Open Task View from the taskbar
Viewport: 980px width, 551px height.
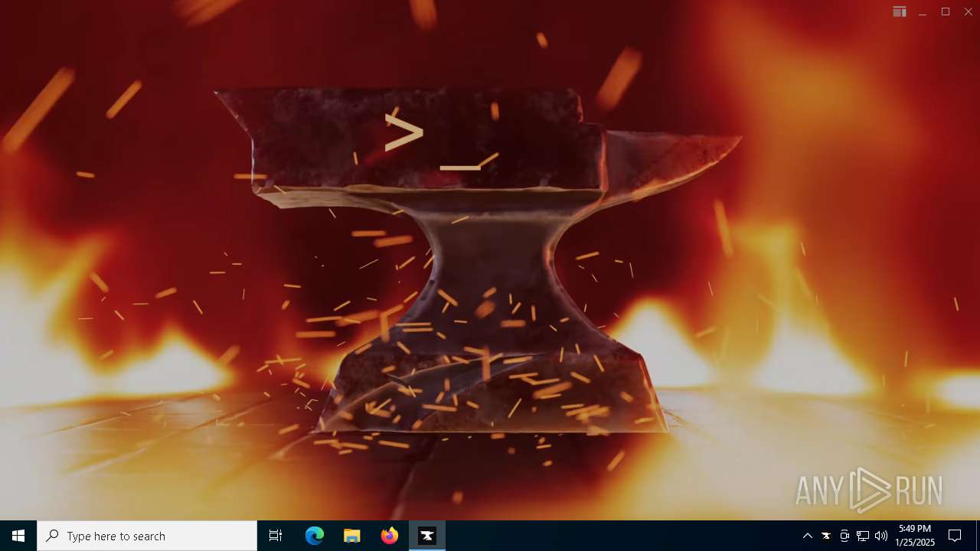tap(276, 536)
